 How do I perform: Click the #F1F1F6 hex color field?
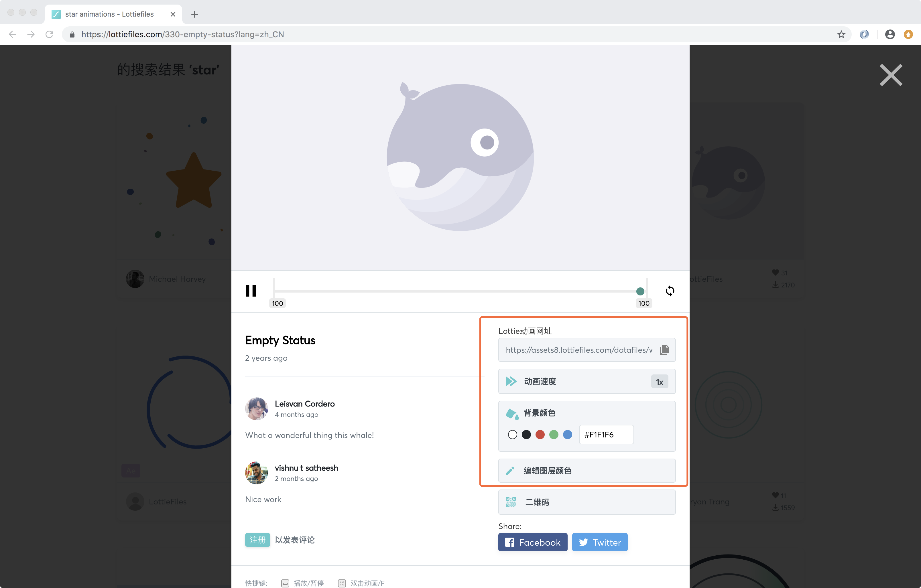606,435
